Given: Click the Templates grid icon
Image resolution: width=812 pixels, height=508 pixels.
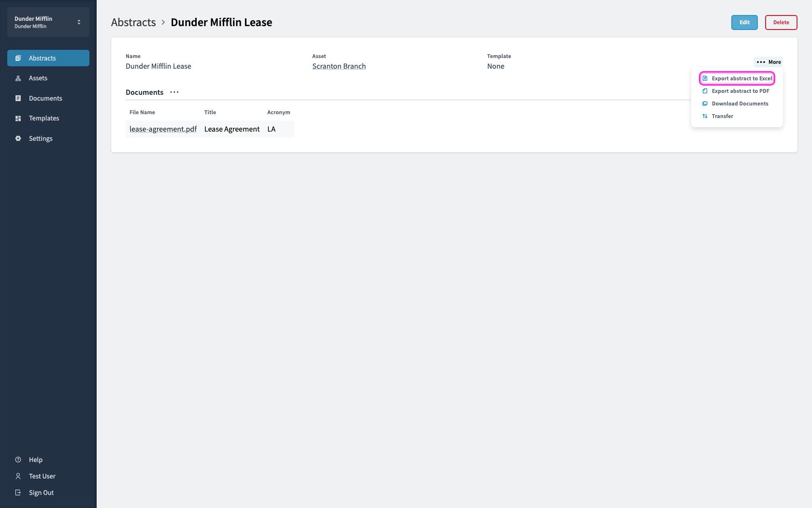Looking at the screenshot, I should point(18,119).
